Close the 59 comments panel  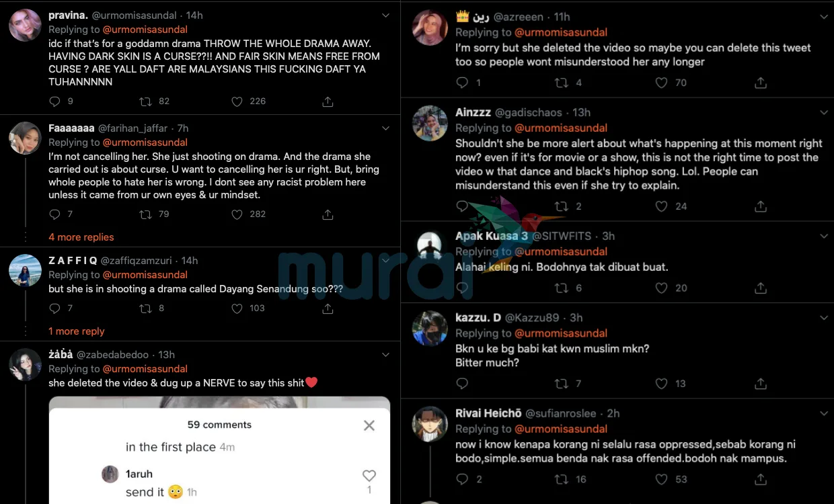coord(369,425)
